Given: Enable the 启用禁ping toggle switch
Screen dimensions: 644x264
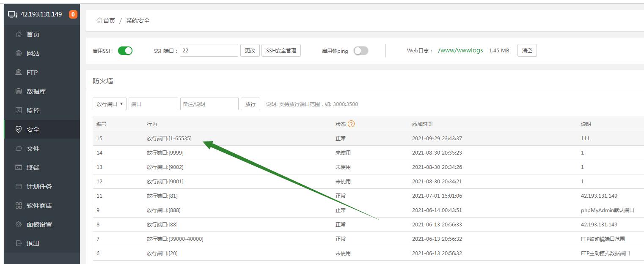Looking at the screenshot, I should pos(361,51).
